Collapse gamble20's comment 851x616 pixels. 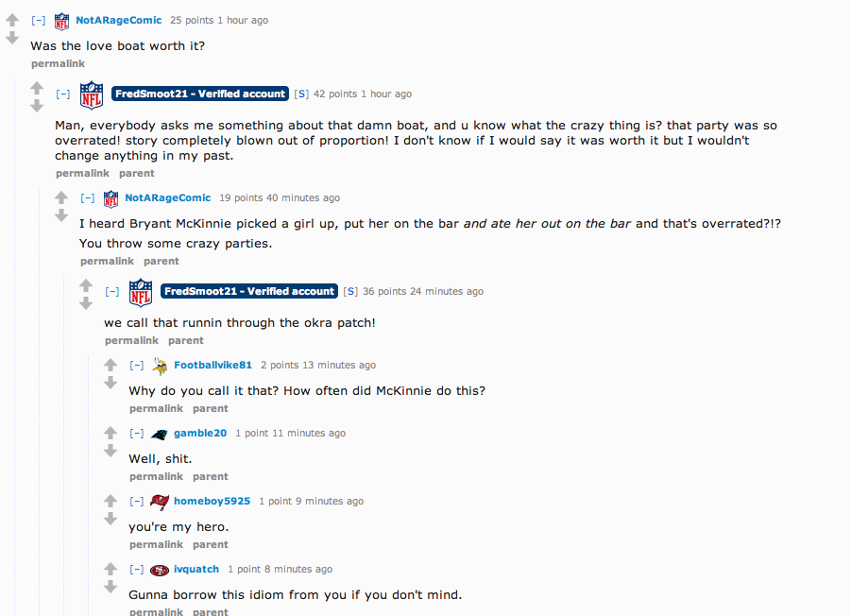pos(137,434)
